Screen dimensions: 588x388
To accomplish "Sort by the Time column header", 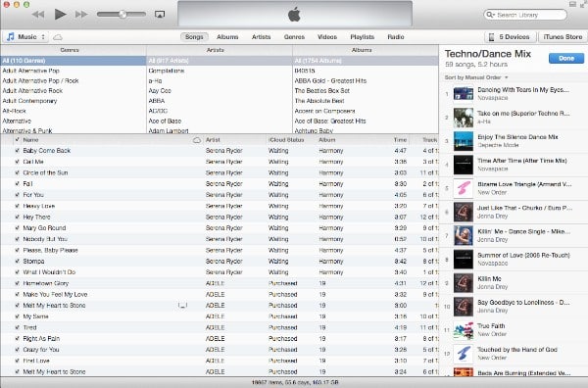I will 400,140.
